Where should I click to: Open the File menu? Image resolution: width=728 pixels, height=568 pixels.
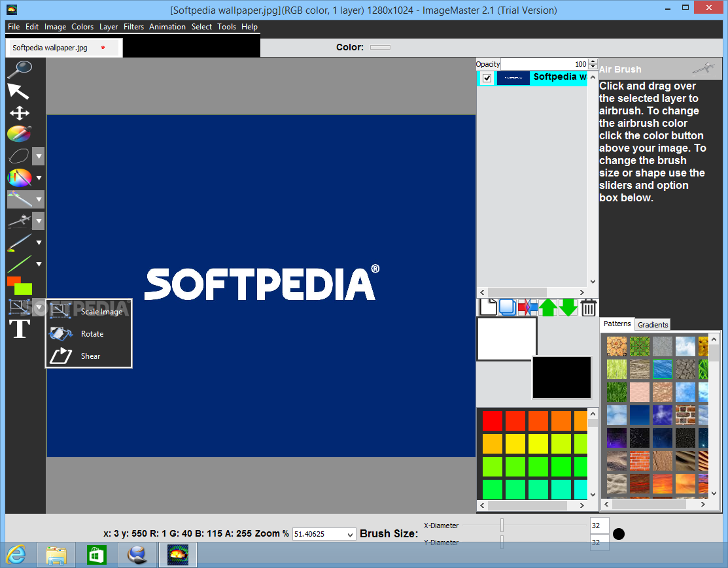coord(14,27)
